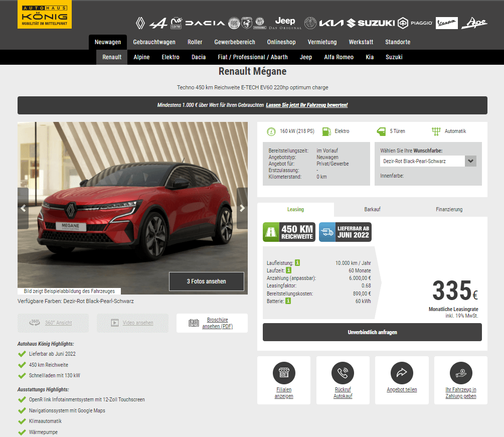
Task: Open the Standorte menu item
Action: click(x=398, y=42)
